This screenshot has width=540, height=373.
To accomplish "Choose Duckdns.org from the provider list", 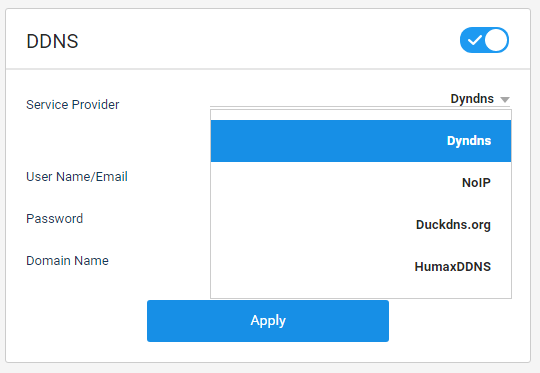I will pyautogui.click(x=361, y=225).
